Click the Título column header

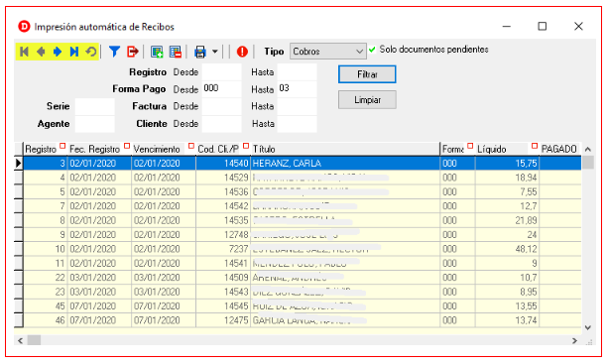(345, 149)
